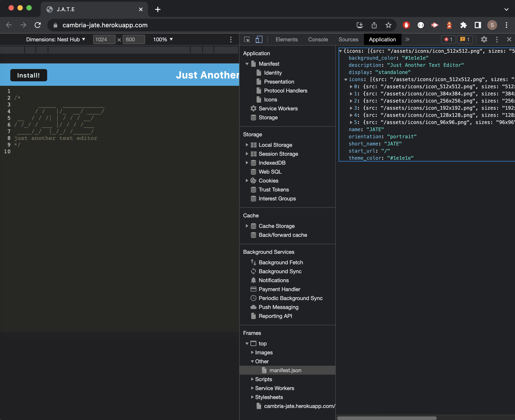The width and height of the screenshot is (515, 420).
Task: Click the viewport width input field
Action: click(x=104, y=40)
